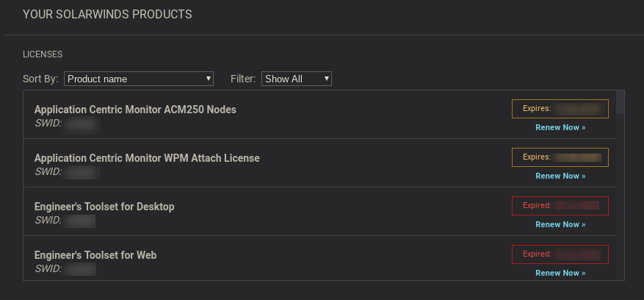Click the license list scrollbar thumb
The height and width of the screenshot is (300, 644).
coord(621,102)
